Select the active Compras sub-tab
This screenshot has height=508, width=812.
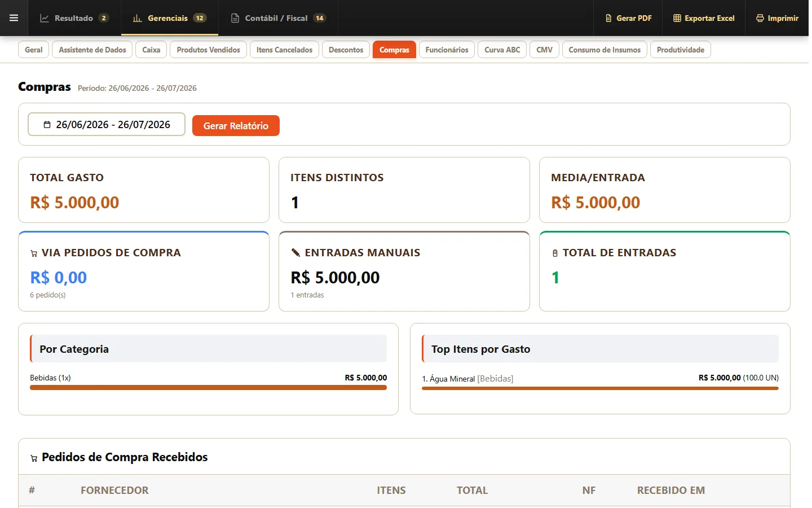coord(394,50)
